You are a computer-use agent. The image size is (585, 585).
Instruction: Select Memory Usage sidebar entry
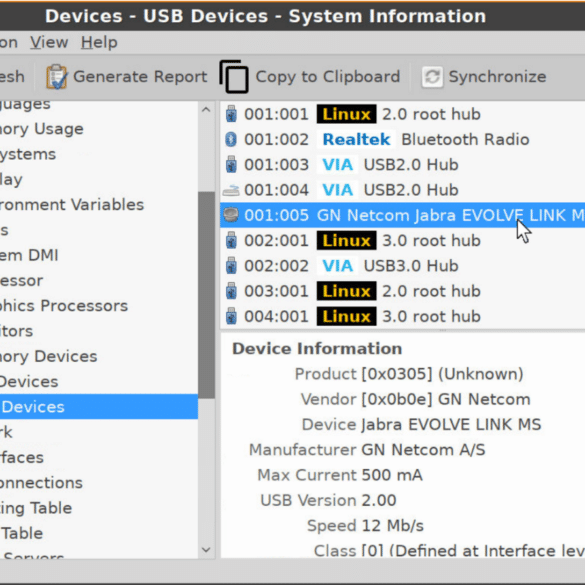42,129
